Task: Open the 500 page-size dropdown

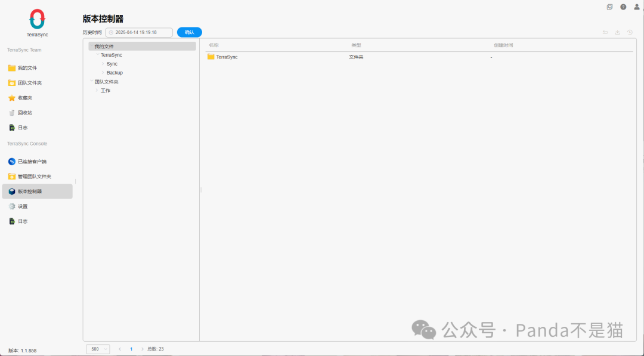Action: click(x=98, y=349)
